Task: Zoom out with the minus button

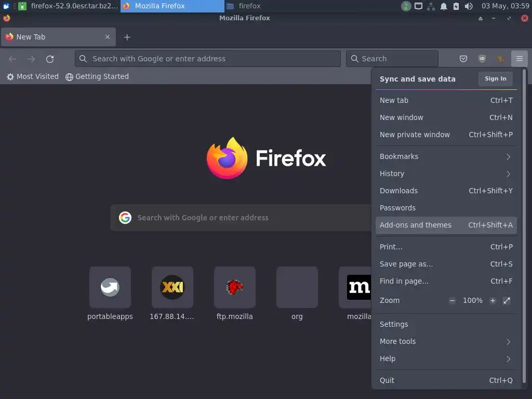Action: (x=452, y=301)
